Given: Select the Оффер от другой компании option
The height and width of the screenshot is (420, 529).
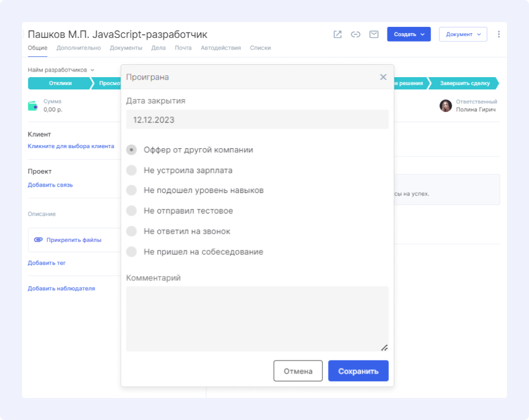Looking at the screenshot, I should click(132, 150).
